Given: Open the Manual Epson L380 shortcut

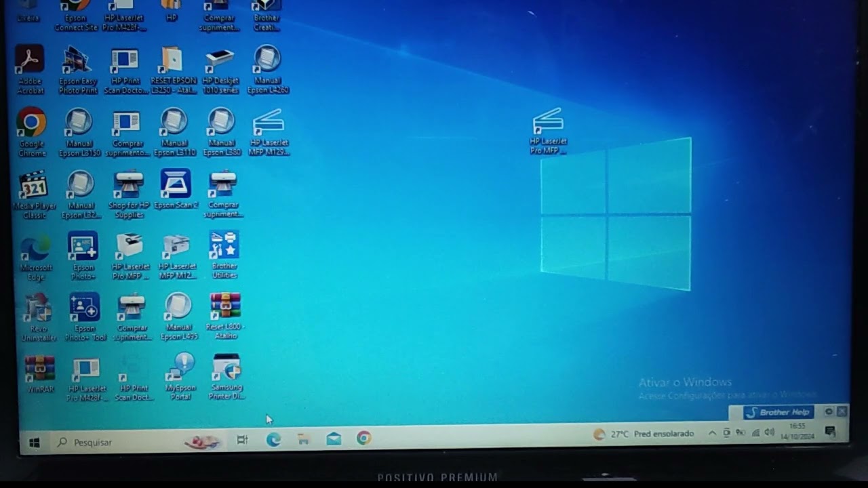Looking at the screenshot, I should coord(221,131).
